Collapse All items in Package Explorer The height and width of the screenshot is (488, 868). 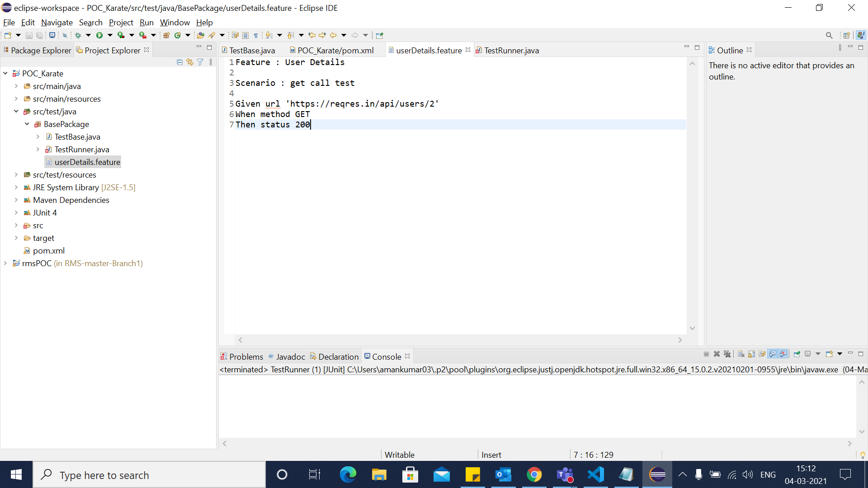tap(179, 62)
